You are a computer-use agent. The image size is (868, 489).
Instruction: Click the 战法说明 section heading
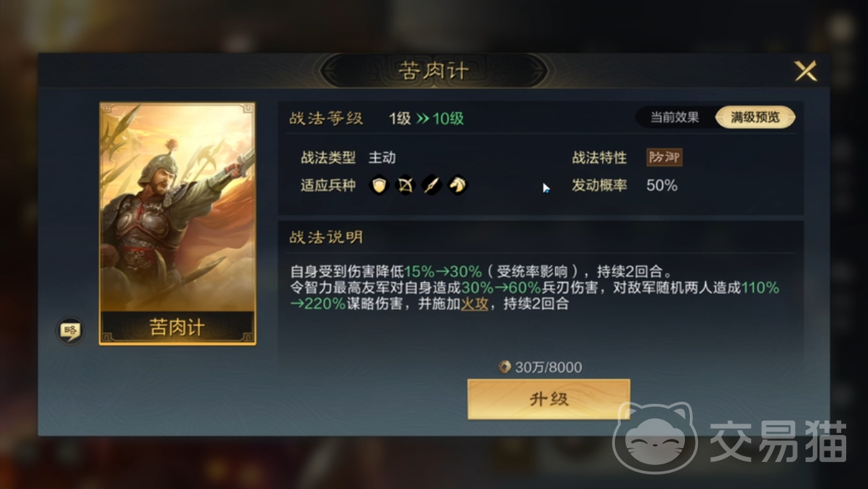pos(326,237)
